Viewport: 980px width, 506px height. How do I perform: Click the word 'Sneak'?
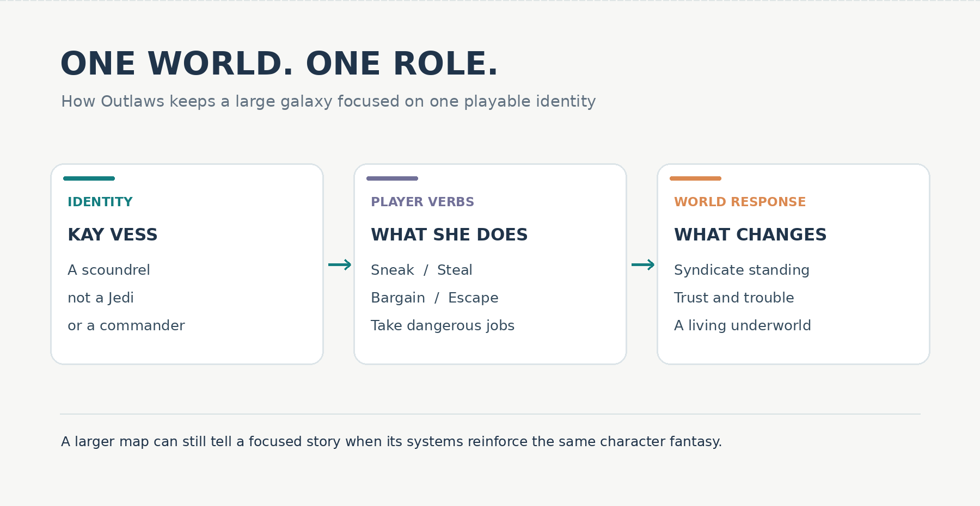[393, 270]
